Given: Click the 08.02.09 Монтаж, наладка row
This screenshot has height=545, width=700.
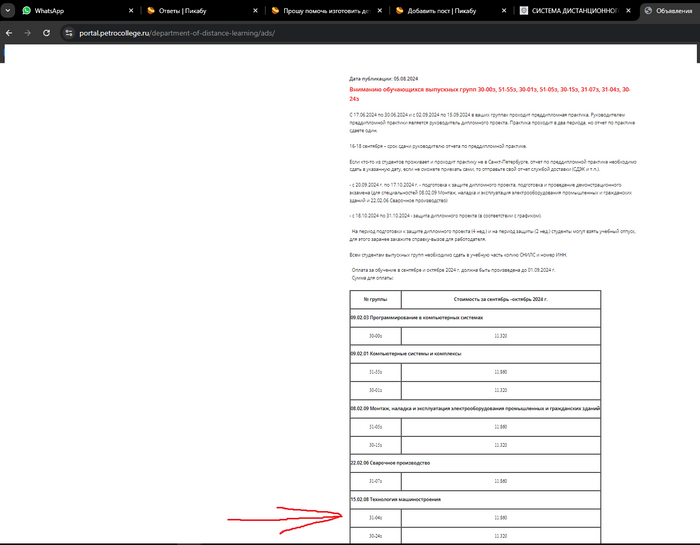Looking at the screenshot, I should [x=475, y=408].
